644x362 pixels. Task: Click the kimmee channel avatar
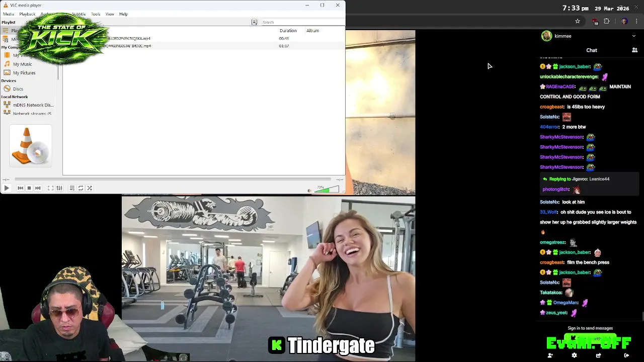click(546, 36)
